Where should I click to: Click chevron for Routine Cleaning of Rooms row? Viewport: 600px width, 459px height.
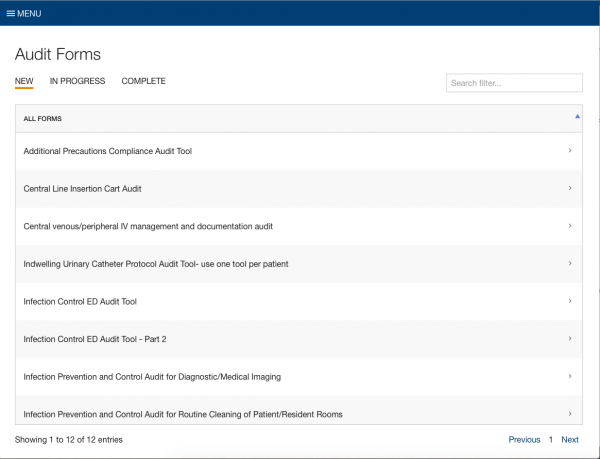click(x=570, y=413)
